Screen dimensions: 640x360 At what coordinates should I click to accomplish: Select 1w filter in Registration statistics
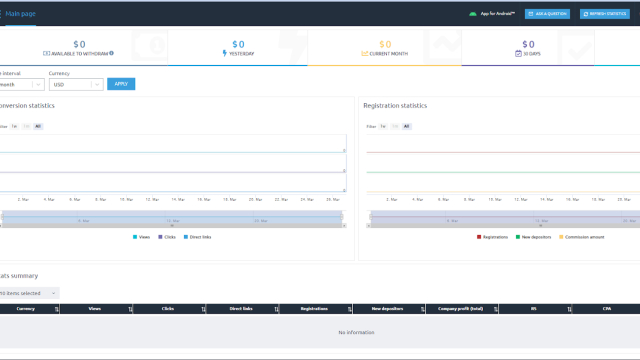pos(383,127)
